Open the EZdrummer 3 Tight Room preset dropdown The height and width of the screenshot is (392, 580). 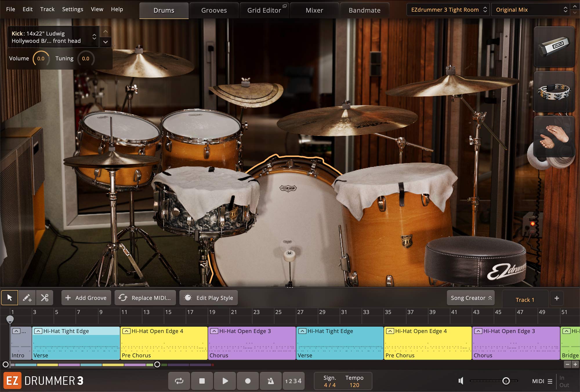pyautogui.click(x=448, y=10)
